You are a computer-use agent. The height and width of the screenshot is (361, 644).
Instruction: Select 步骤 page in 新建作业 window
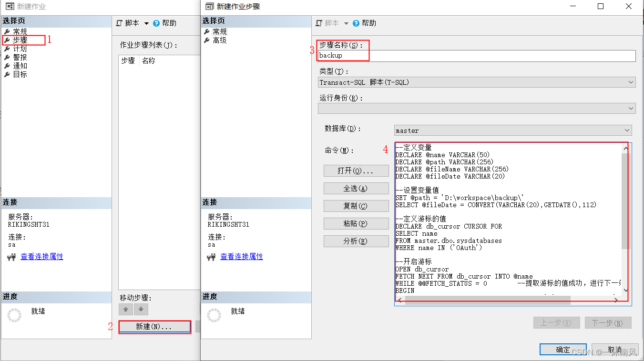click(20, 40)
